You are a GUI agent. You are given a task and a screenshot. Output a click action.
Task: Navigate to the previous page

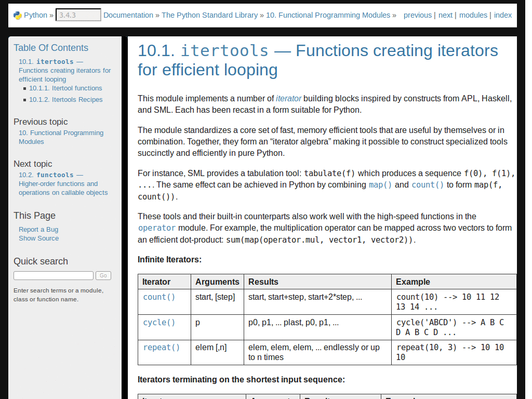[417, 15]
